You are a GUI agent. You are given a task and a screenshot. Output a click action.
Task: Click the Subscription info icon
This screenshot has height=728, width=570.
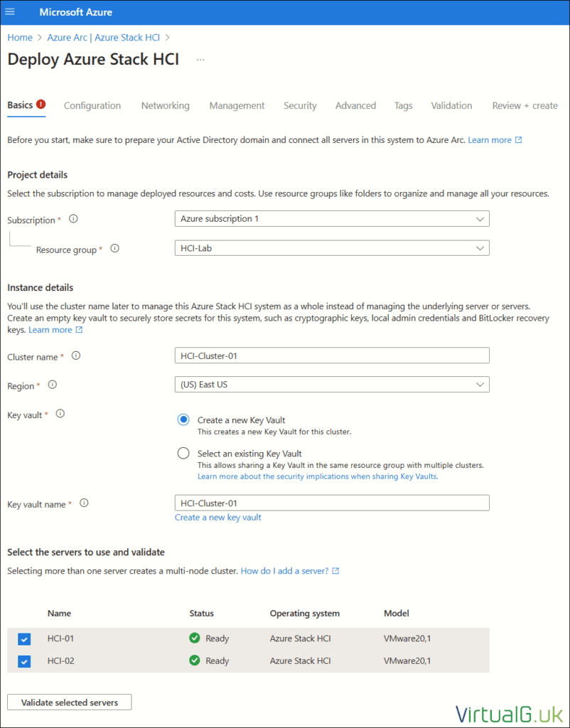(x=73, y=219)
